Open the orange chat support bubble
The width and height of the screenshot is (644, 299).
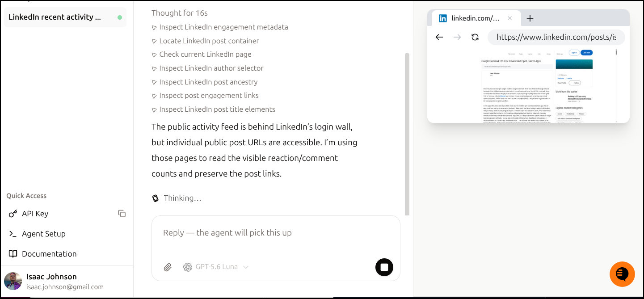coord(622,274)
